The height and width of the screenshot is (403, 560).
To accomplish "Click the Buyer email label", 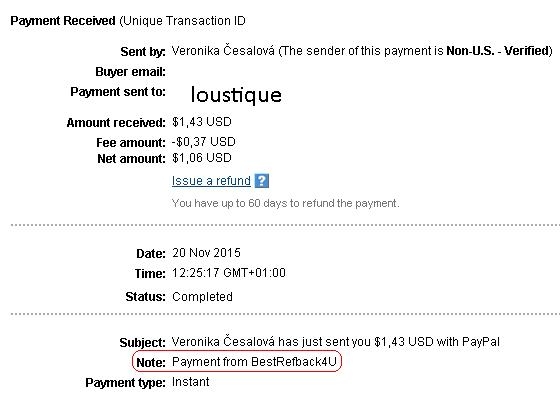I will click(x=130, y=72).
